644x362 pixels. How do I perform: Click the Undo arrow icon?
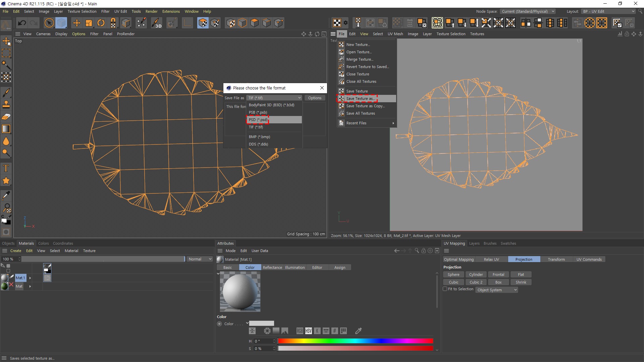[22, 23]
